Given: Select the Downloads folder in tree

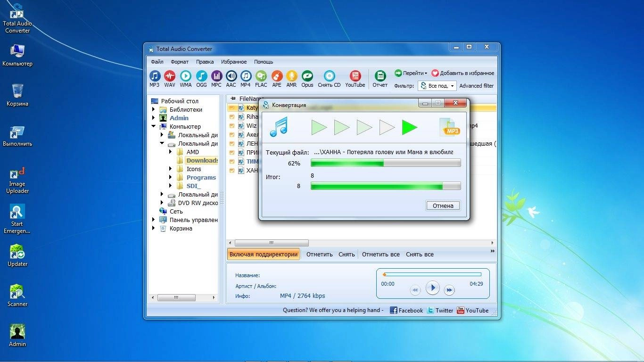Looking at the screenshot, I should click(202, 160).
